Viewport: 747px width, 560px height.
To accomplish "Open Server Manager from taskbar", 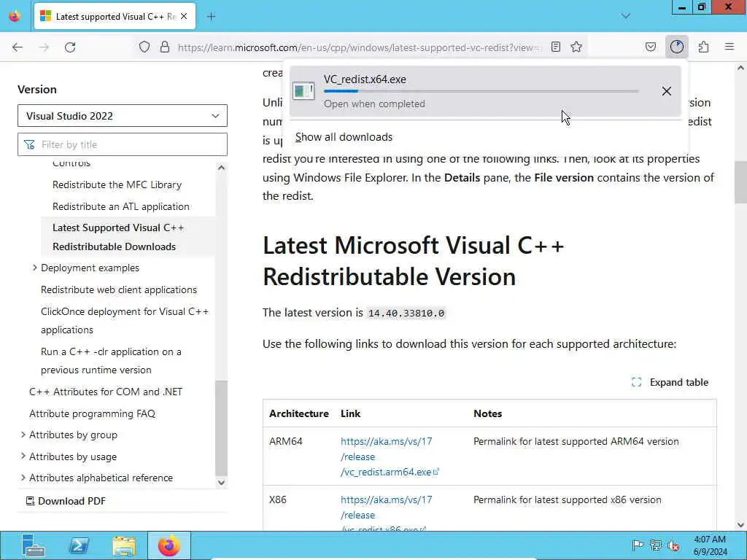I will coord(34,545).
